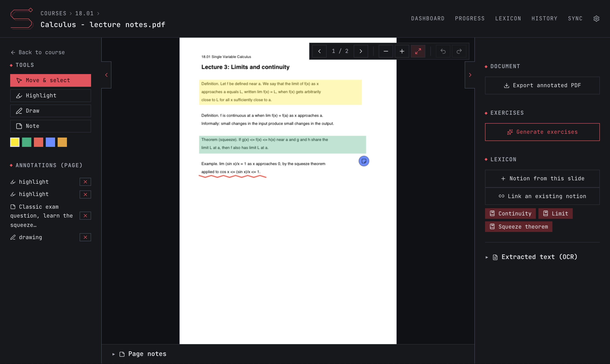Open the Progress tab
This screenshot has height=364, width=610.
pyautogui.click(x=470, y=18)
